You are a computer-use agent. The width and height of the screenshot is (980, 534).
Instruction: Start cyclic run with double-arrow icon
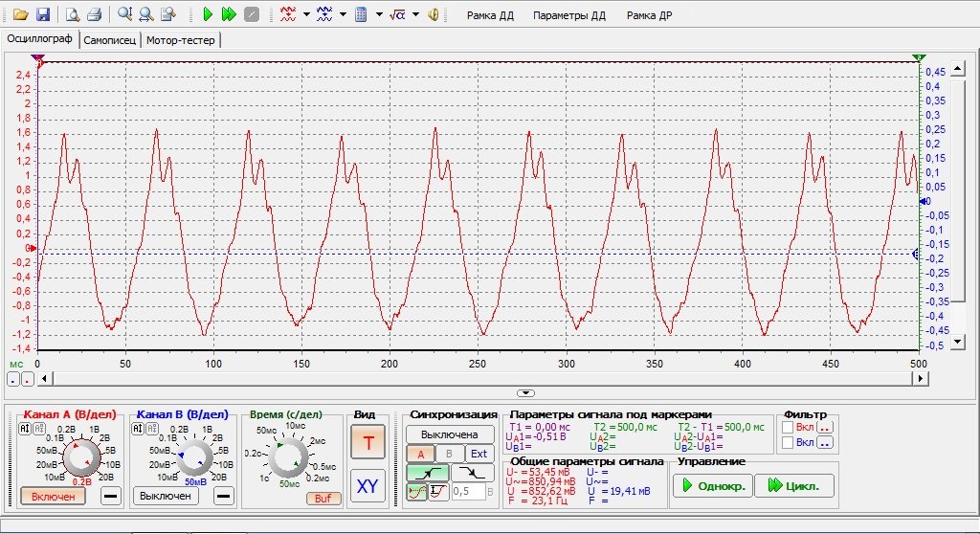pos(230,15)
